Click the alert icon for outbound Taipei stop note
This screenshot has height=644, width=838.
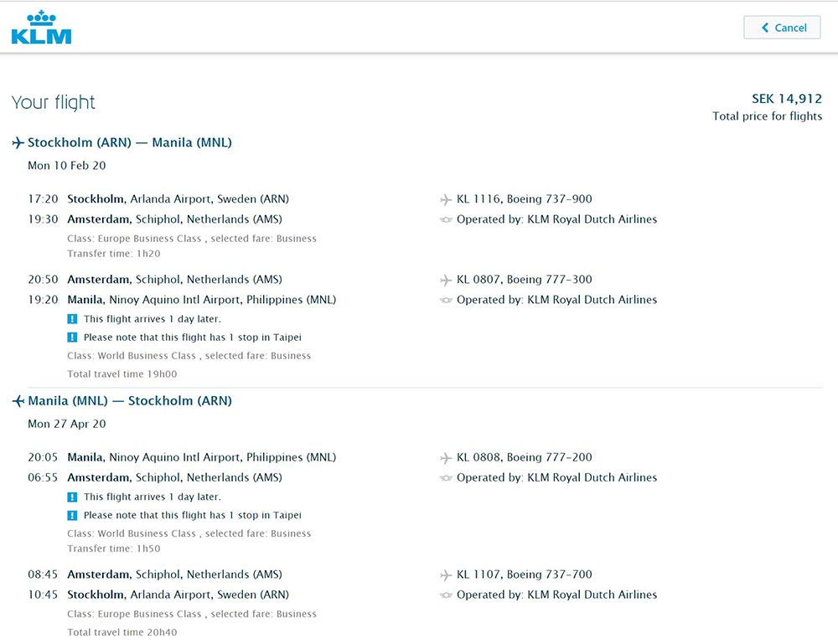tap(72, 337)
